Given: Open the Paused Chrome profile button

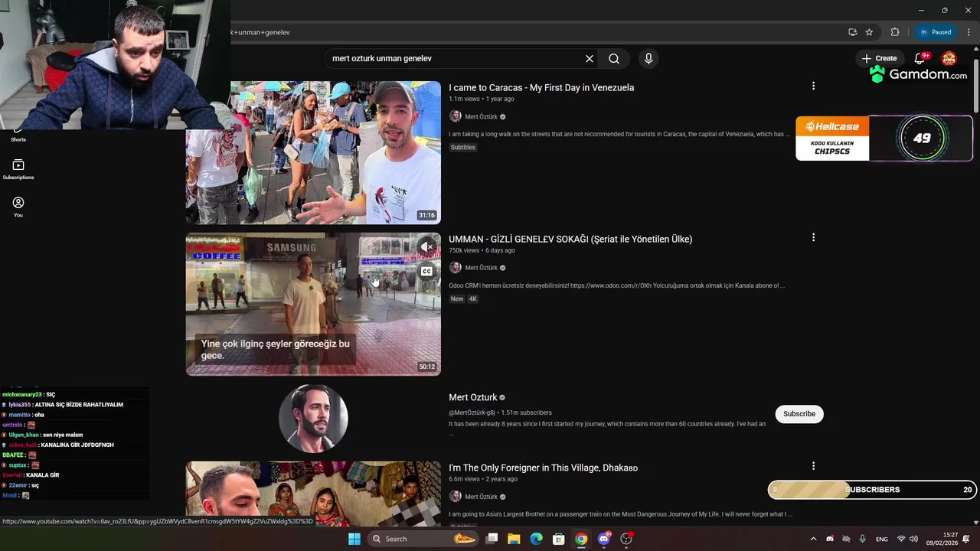Looking at the screenshot, I should [x=935, y=32].
